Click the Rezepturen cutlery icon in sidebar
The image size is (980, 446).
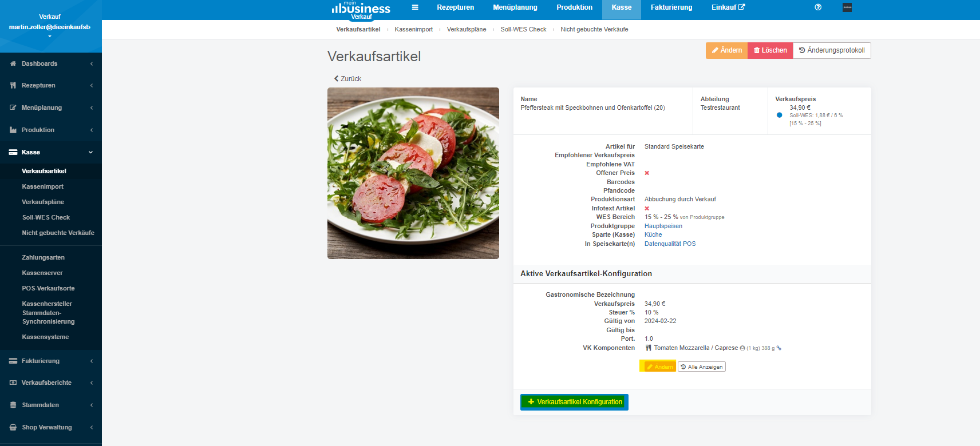coord(13,85)
